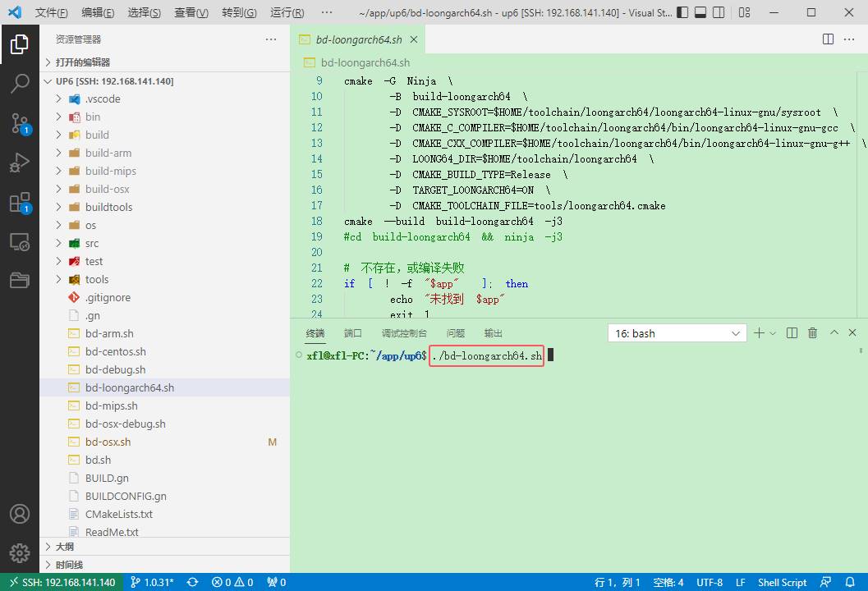This screenshot has height=591, width=868.
Task: Open Run and Debug view
Action: click(20, 163)
